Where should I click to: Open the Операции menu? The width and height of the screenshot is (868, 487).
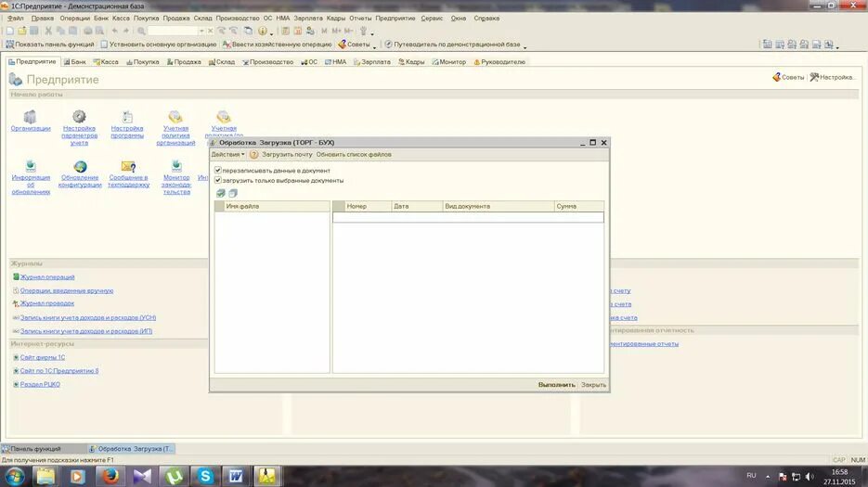(x=75, y=19)
